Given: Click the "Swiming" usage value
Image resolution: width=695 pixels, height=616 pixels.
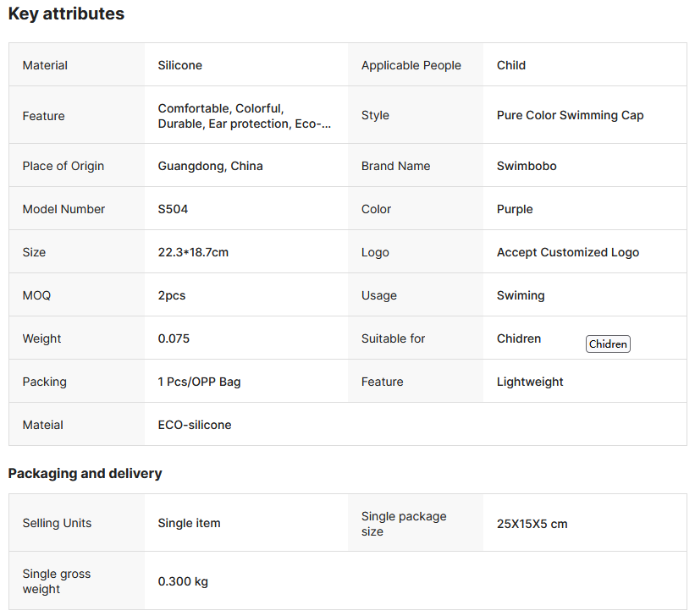Looking at the screenshot, I should (x=521, y=295).
